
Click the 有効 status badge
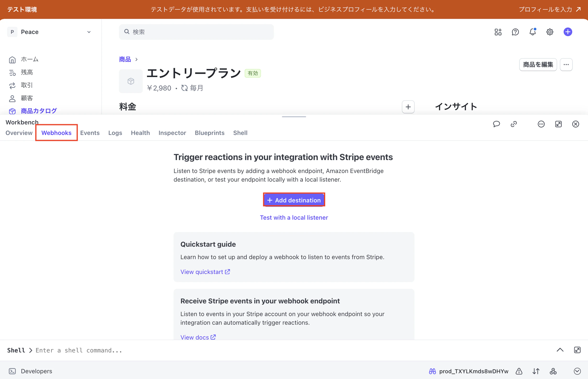[252, 73]
